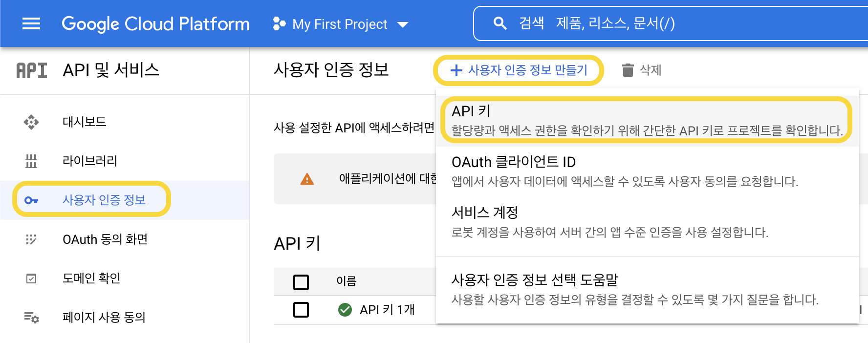Expand the My First Project dropdown arrow
The width and height of the screenshot is (868, 343).
pyautogui.click(x=403, y=24)
